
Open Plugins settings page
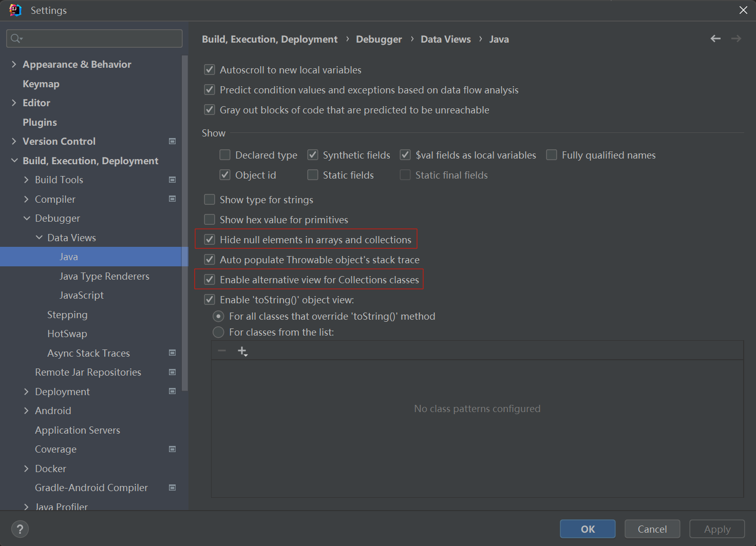[40, 122]
